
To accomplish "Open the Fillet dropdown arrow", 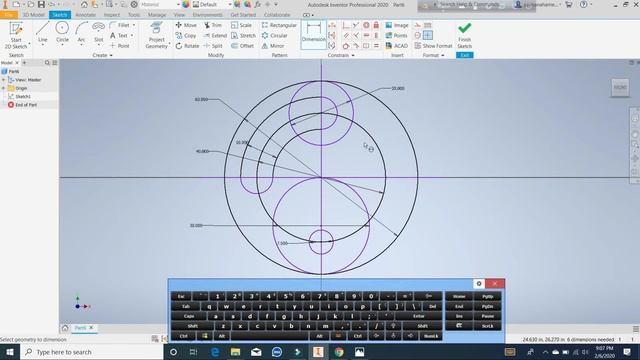I will click(133, 25).
